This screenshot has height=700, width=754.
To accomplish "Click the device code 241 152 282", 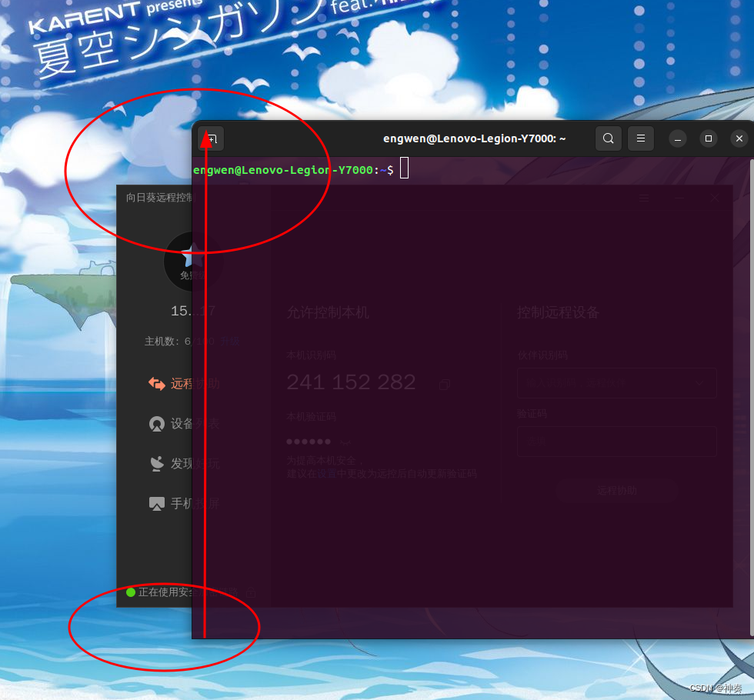I will [351, 382].
